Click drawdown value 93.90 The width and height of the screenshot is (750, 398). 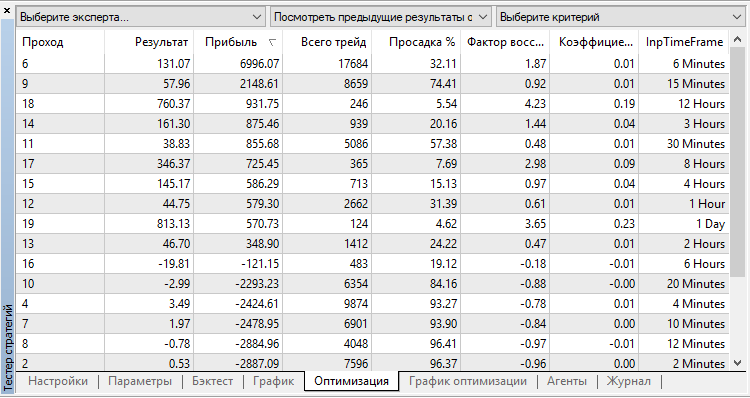point(443,324)
